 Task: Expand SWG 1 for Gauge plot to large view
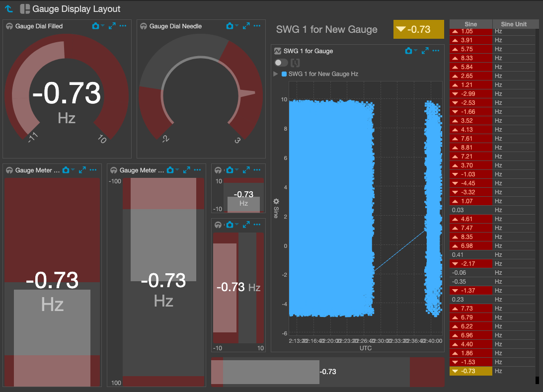425,51
